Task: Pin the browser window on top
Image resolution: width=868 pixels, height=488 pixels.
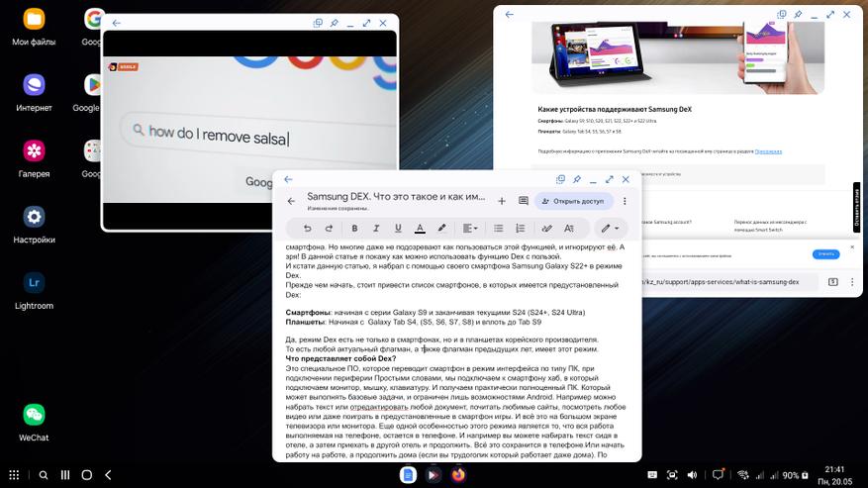Action: tap(798, 15)
